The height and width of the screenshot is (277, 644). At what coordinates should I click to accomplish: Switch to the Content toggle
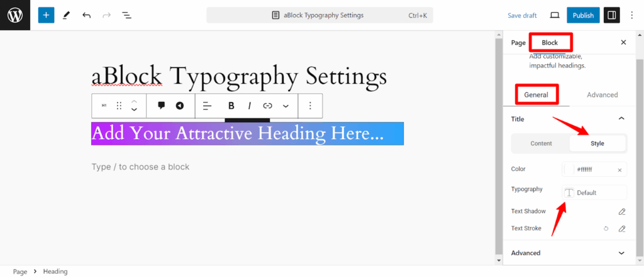(x=541, y=144)
